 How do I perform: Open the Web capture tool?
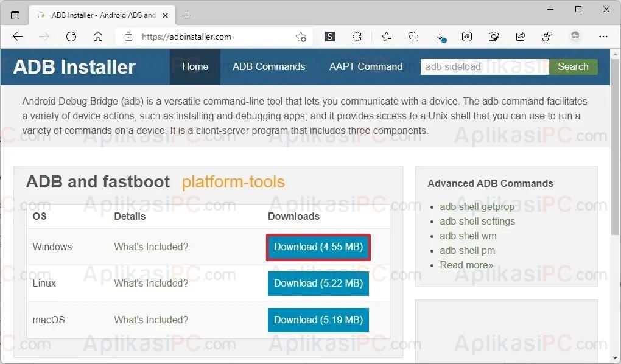[x=494, y=37]
